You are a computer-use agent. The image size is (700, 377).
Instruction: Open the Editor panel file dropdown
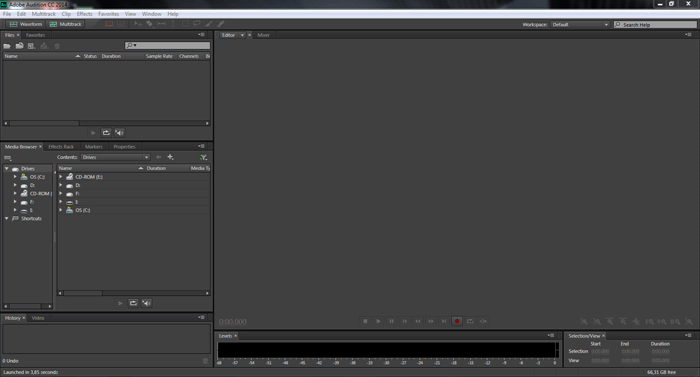click(x=242, y=35)
